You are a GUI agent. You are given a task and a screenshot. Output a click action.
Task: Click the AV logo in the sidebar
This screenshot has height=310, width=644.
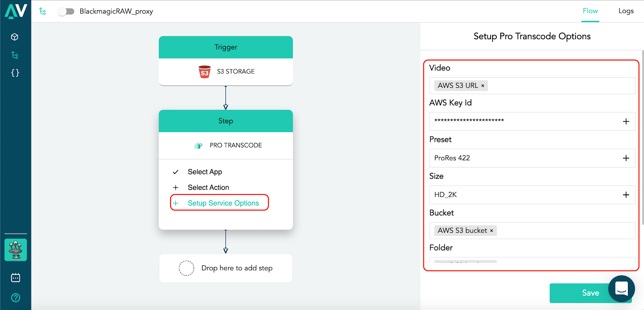pos(16,11)
